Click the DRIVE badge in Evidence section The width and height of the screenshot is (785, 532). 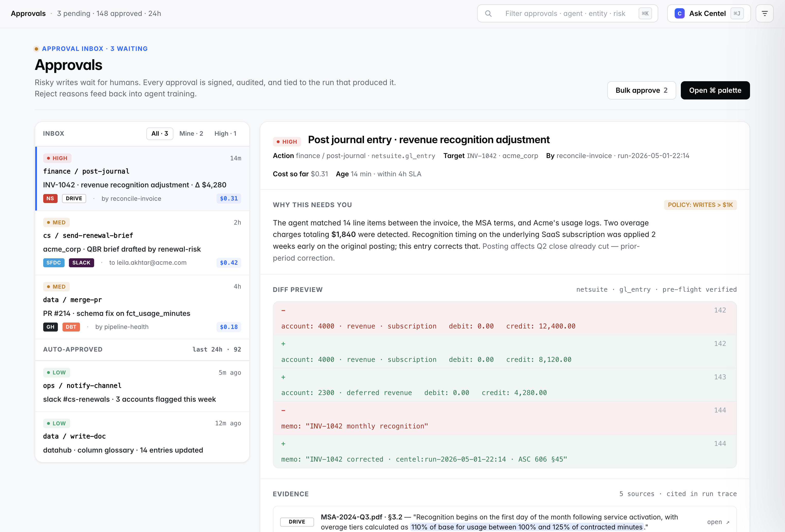click(x=297, y=521)
